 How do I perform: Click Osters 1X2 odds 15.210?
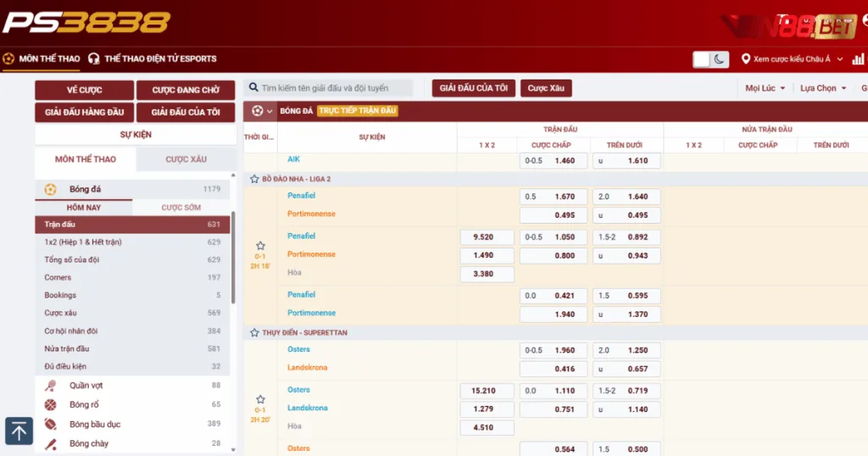point(487,391)
